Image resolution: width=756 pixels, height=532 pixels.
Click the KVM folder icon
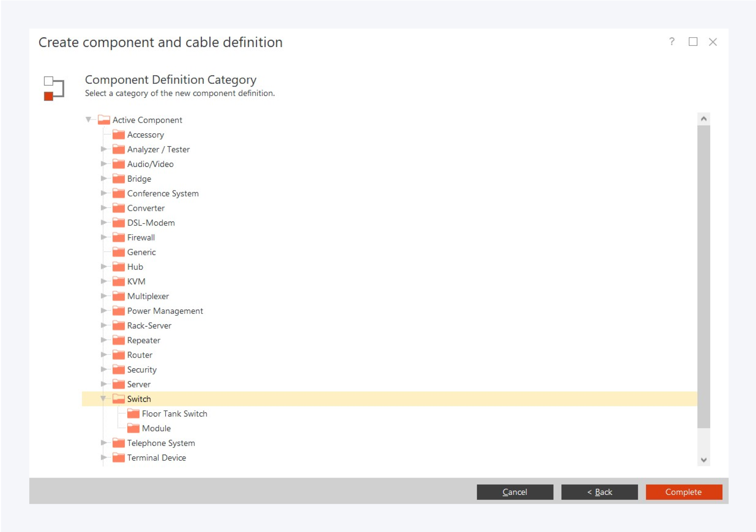[x=118, y=281]
